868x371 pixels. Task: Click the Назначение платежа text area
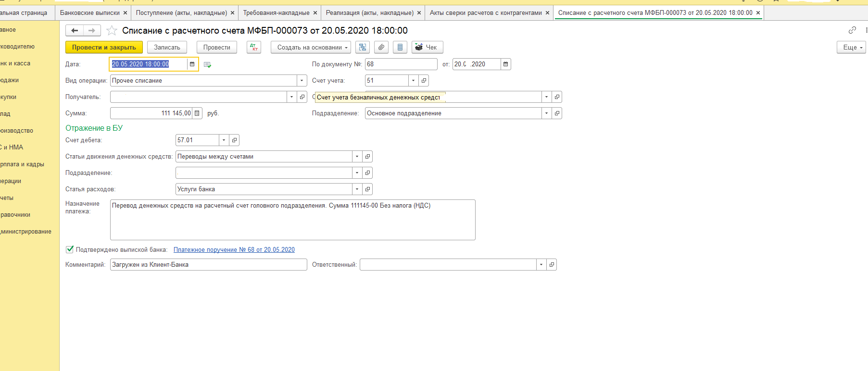pyautogui.click(x=293, y=220)
